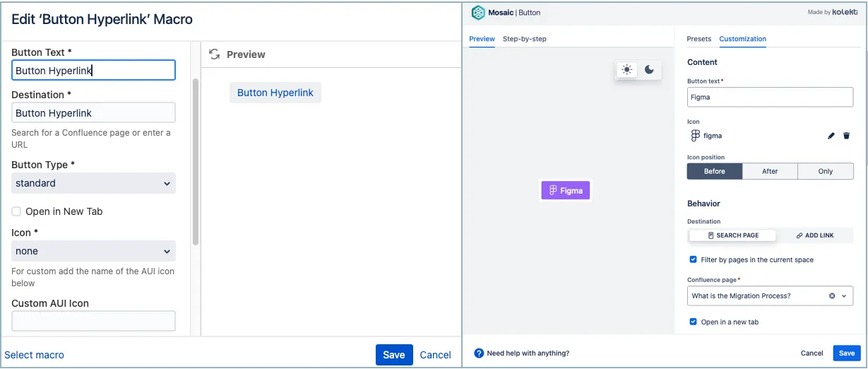Click Need help with anything? link
Viewport: 868px width, 369px height.
point(528,353)
